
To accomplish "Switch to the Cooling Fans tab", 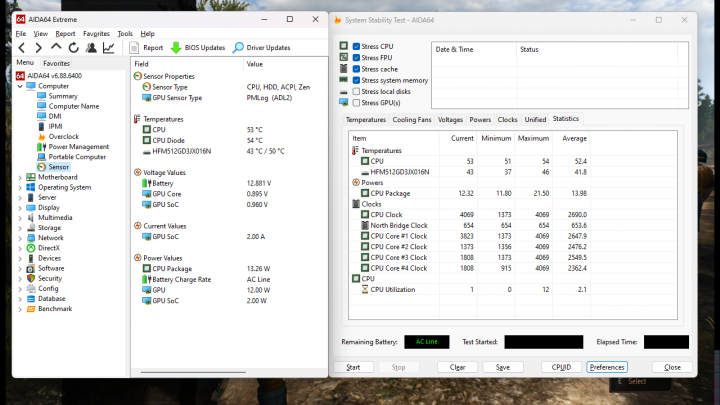I will (412, 119).
